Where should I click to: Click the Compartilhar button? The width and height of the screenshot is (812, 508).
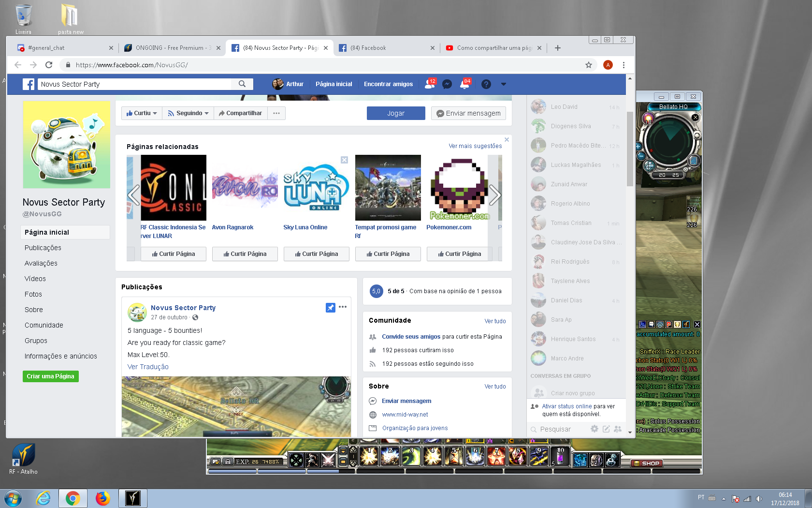240,113
